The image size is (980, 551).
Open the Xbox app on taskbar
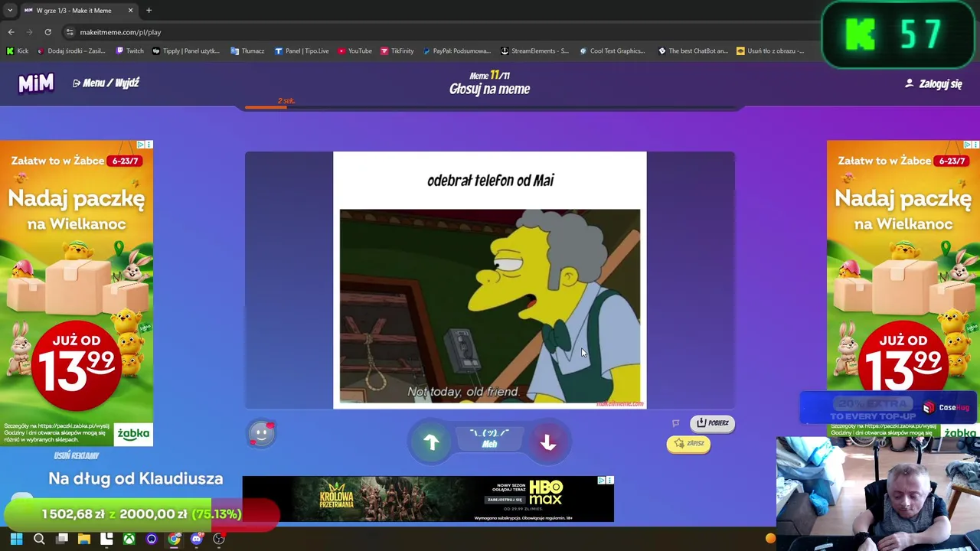(129, 539)
